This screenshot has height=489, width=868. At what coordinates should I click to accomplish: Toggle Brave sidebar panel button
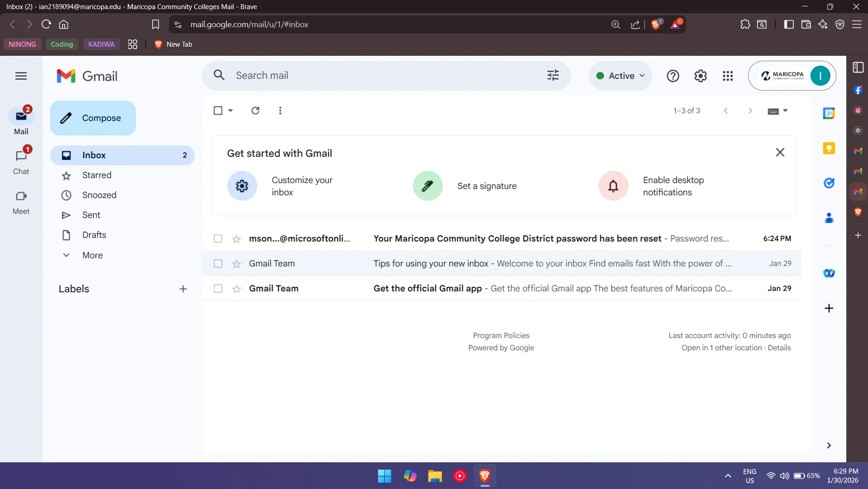[789, 24]
